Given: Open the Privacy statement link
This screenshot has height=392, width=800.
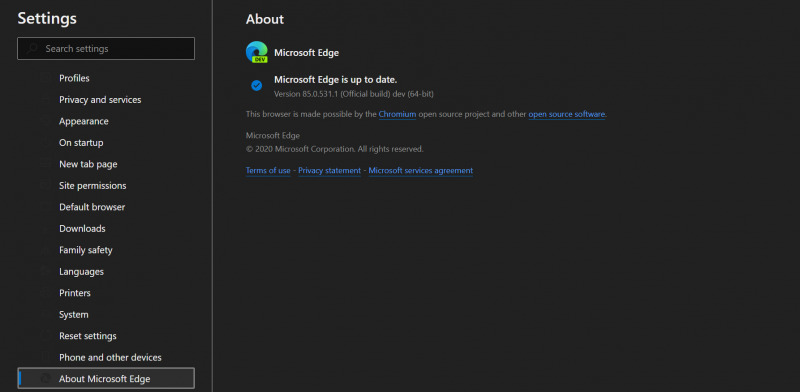Looking at the screenshot, I should (x=329, y=170).
